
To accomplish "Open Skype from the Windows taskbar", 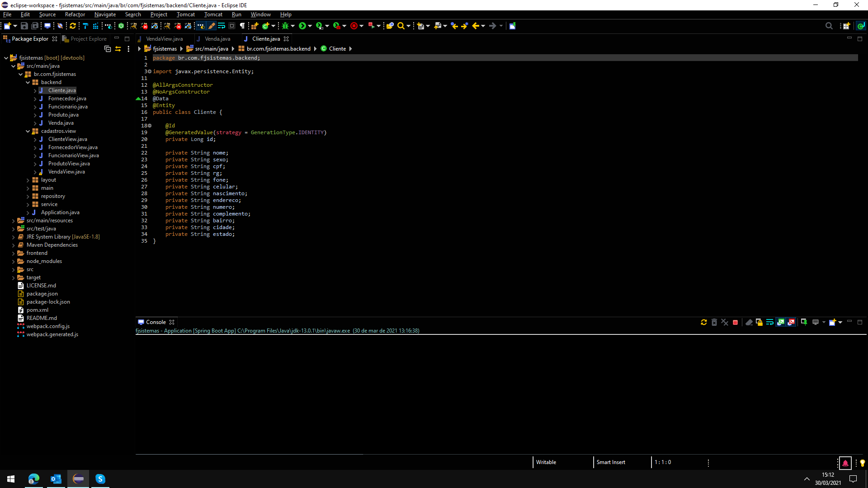I will 100,479.
